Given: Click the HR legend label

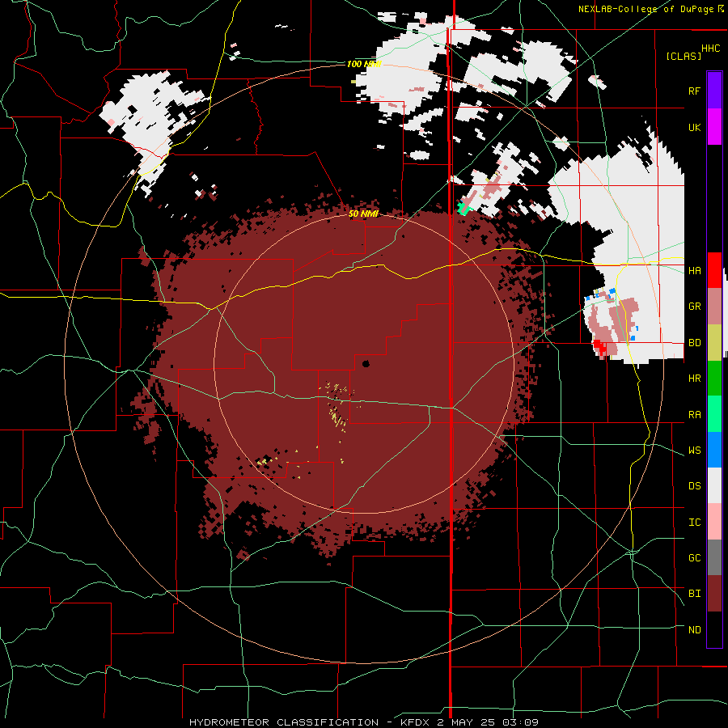Looking at the screenshot, I should coord(694,379).
